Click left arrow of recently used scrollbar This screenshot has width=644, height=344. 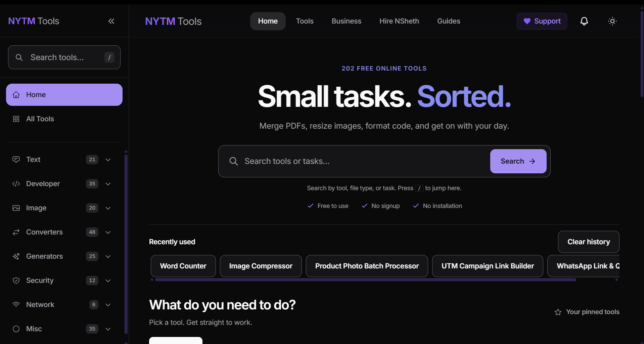(152, 280)
